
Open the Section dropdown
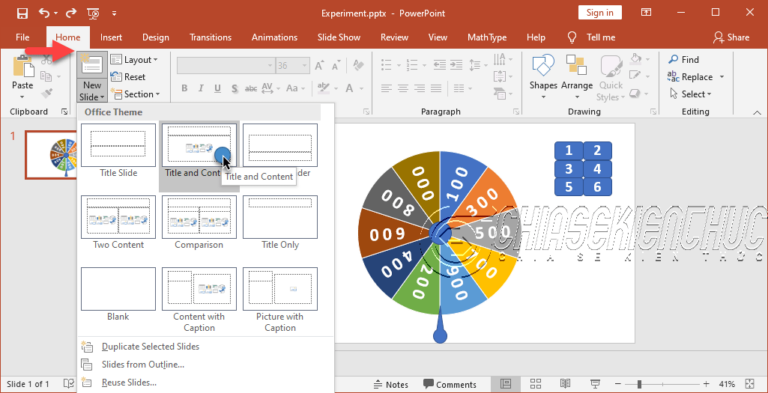click(136, 94)
